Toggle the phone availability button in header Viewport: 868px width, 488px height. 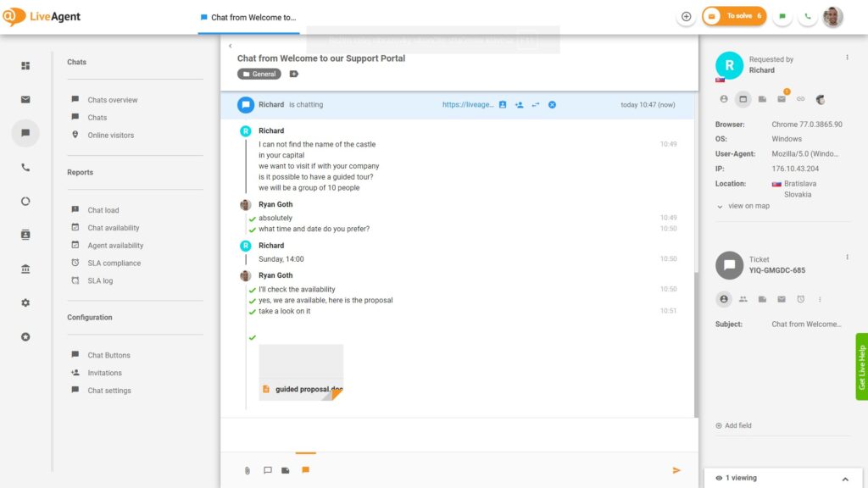807,16
